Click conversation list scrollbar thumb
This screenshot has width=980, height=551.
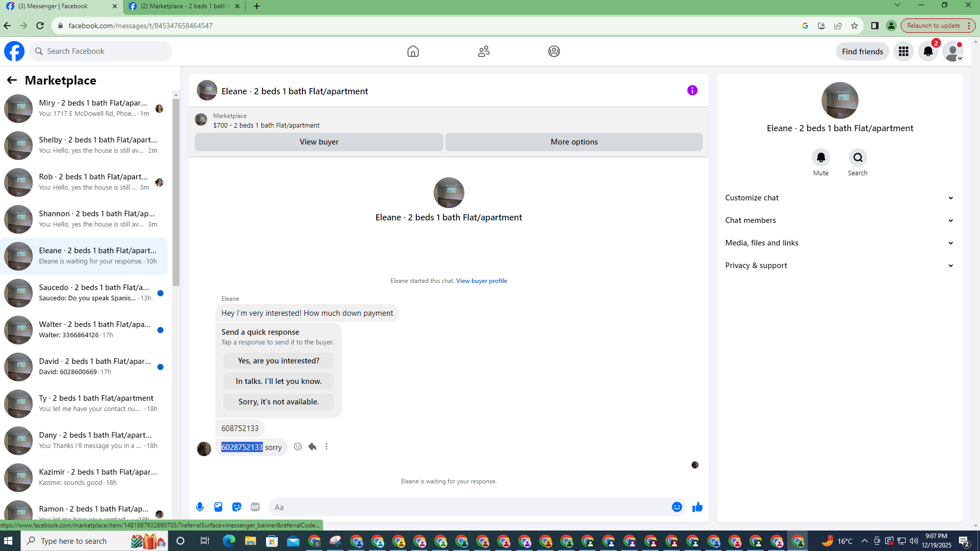(176, 192)
